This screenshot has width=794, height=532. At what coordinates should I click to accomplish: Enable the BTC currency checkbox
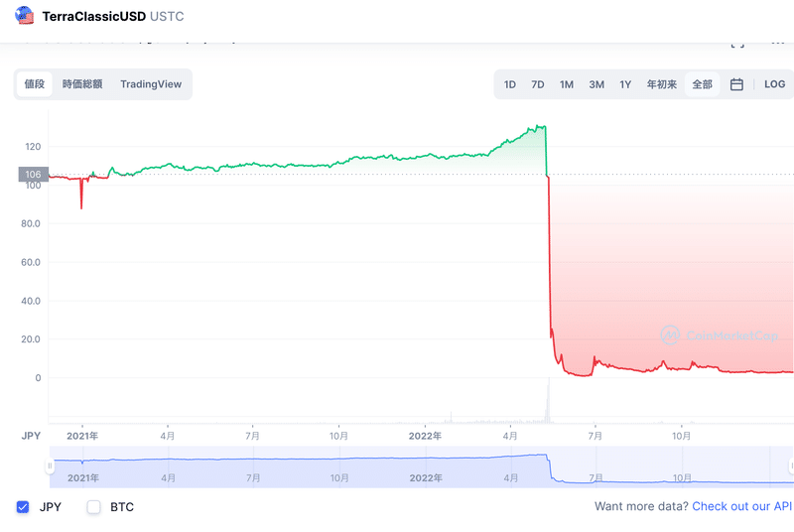94,507
